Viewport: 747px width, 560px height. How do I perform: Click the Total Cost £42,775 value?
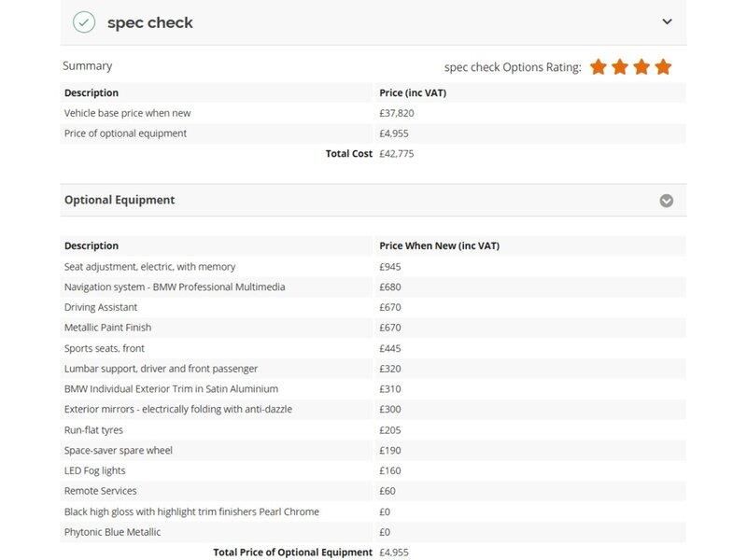[396, 154]
